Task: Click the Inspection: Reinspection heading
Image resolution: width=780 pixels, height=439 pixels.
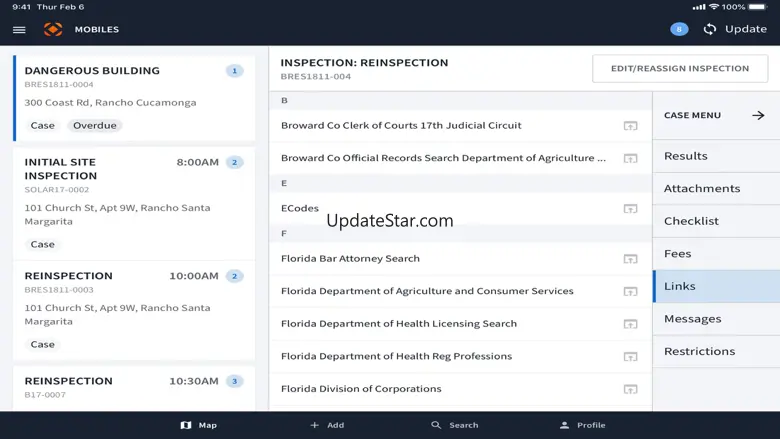Action: coord(364,63)
